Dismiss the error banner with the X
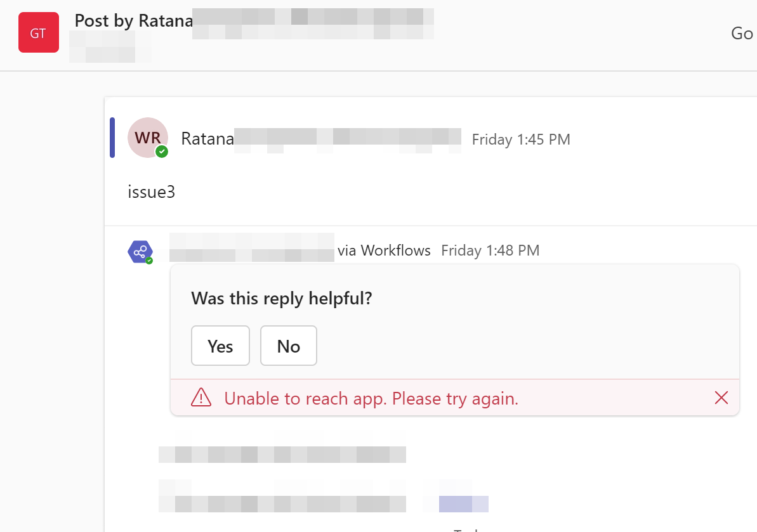The image size is (757, 532). coord(721,398)
